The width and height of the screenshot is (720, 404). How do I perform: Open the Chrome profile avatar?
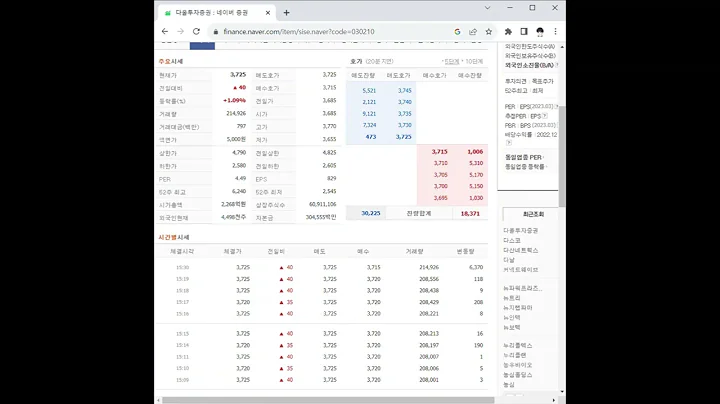(540, 32)
